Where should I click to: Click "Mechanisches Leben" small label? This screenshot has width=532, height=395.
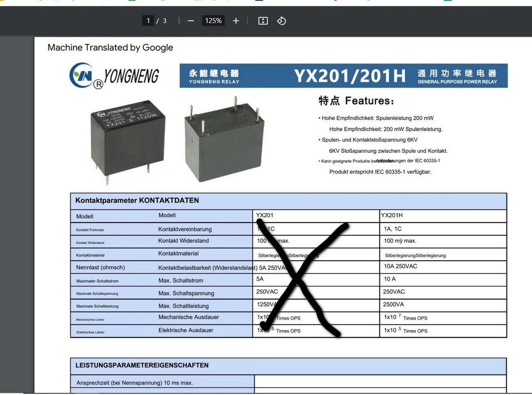[90, 320]
